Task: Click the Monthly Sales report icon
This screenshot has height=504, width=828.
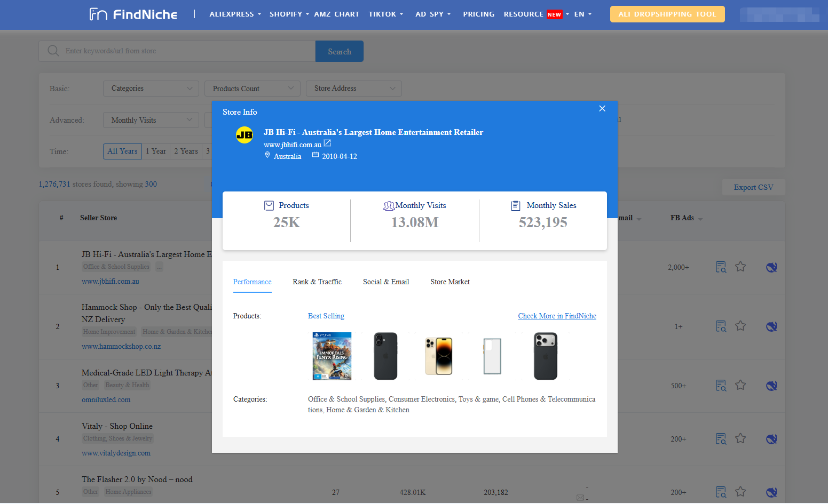Action: click(x=515, y=205)
